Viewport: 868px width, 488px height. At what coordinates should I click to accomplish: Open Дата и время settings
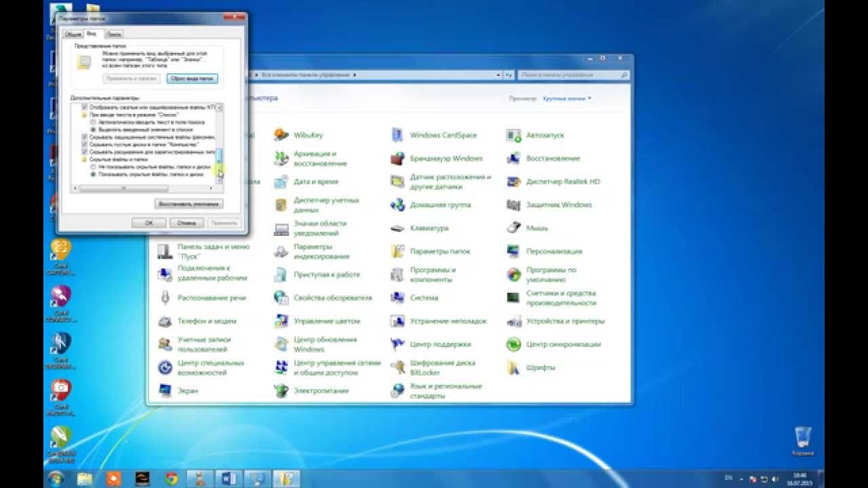pyautogui.click(x=306, y=182)
